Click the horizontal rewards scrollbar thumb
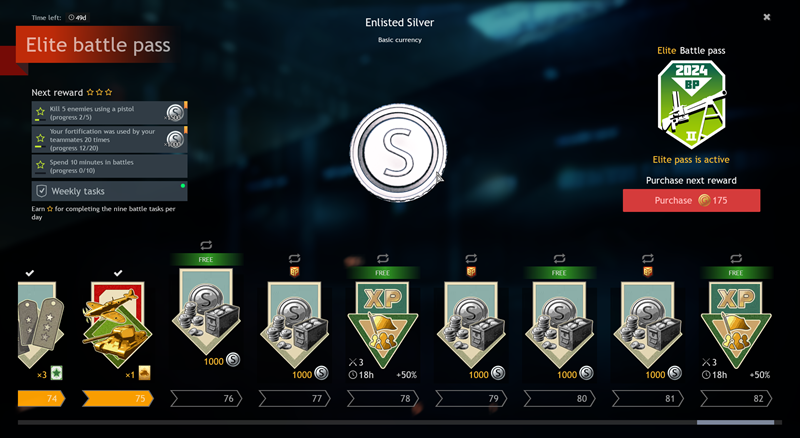Image resolution: width=800 pixels, height=438 pixels. [735, 422]
